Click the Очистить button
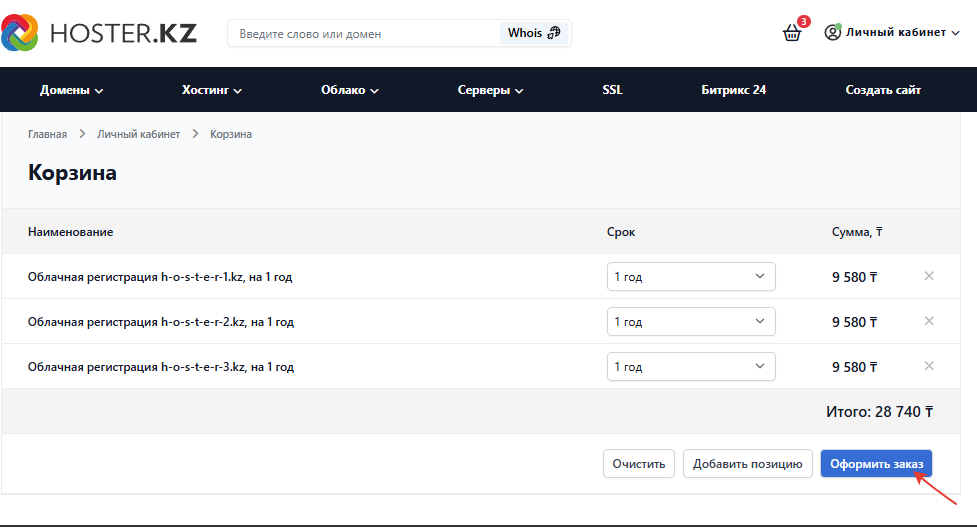 click(639, 463)
